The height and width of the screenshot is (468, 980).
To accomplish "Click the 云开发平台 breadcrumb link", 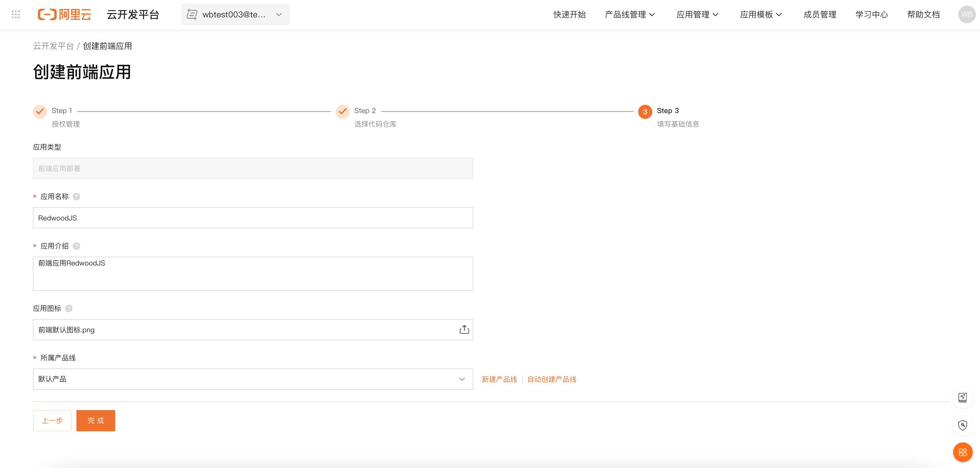I will click(x=53, y=46).
